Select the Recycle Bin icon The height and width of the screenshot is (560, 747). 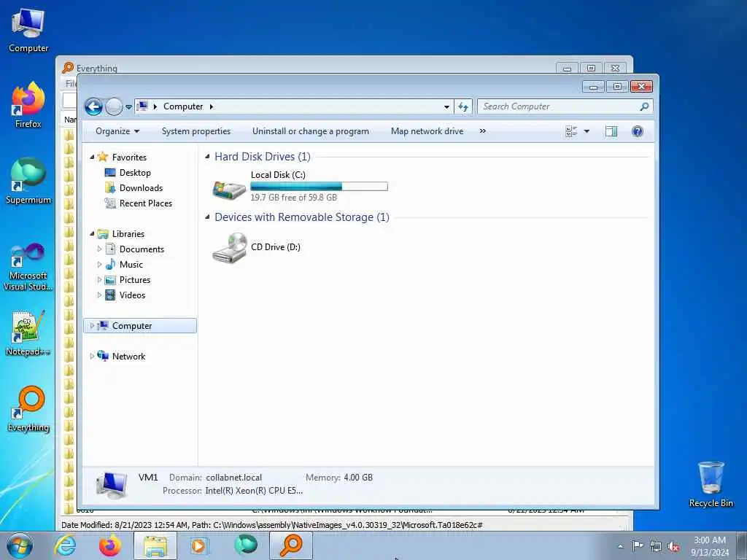coord(711,485)
